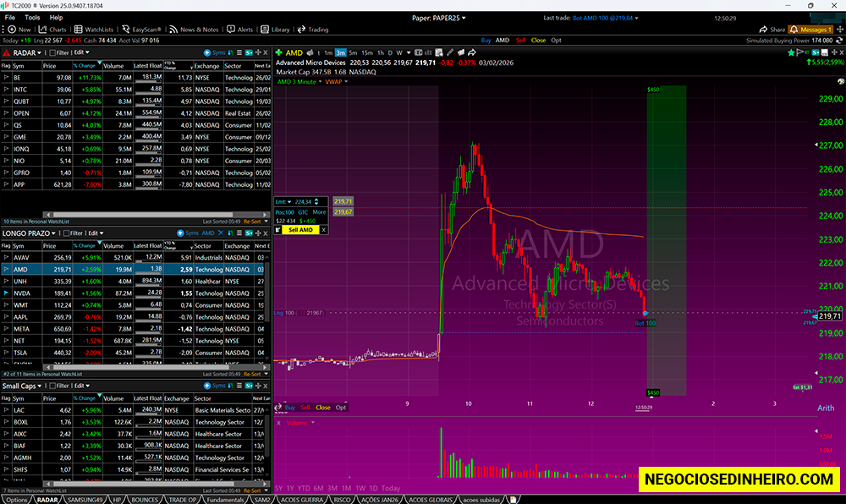846x504 pixels.
Task: Close the RADAR watchlist panel
Action: click(x=266, y=52)
